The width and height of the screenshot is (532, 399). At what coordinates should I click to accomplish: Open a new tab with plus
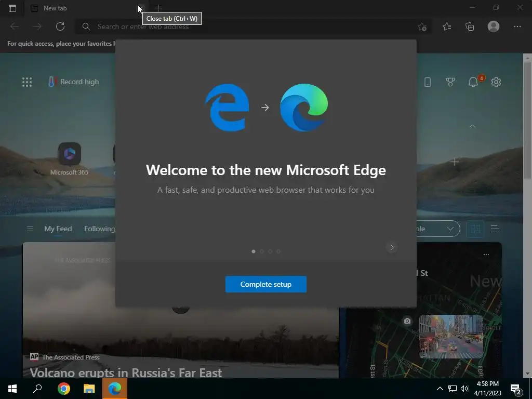[x=158, y=8]
